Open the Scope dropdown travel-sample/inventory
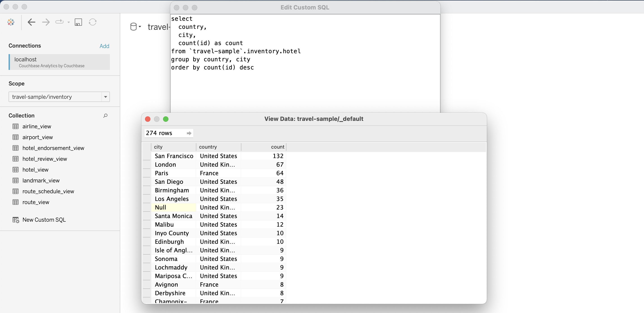This screenshot has width=644, height=313. pos(59,97)
